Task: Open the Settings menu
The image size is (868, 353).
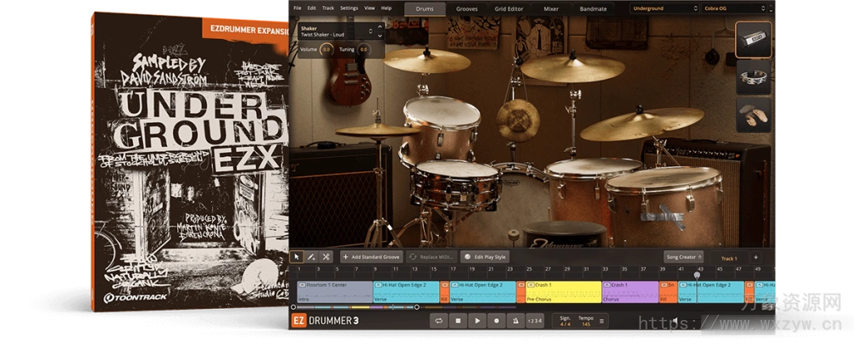Action: 348,8
